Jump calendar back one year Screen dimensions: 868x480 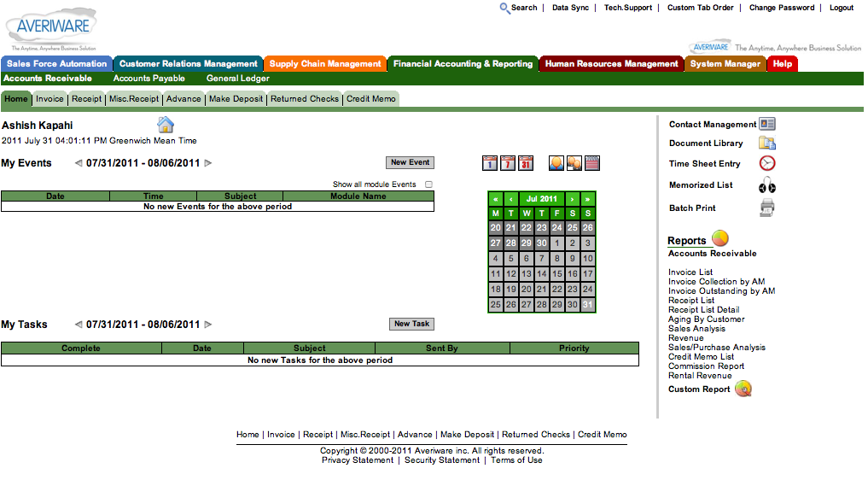[x=495, y=199]
